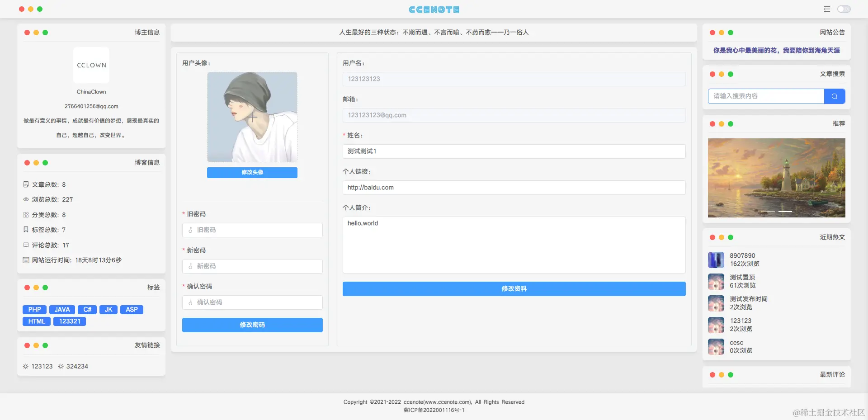This screenshot has width=868, height=420.
Task: Select the JAVA tag
Action: point(62,310)
